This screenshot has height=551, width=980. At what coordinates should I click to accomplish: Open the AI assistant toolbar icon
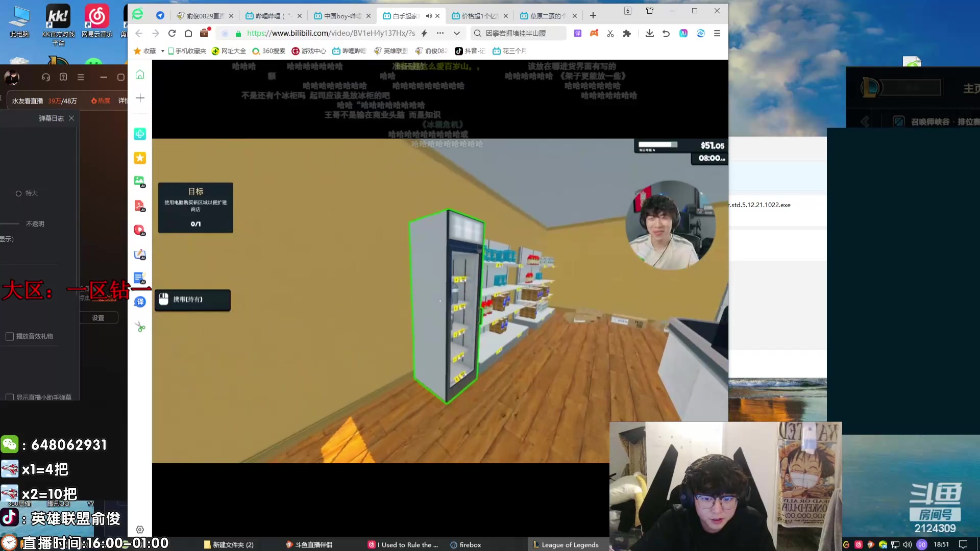pos(683,33)
